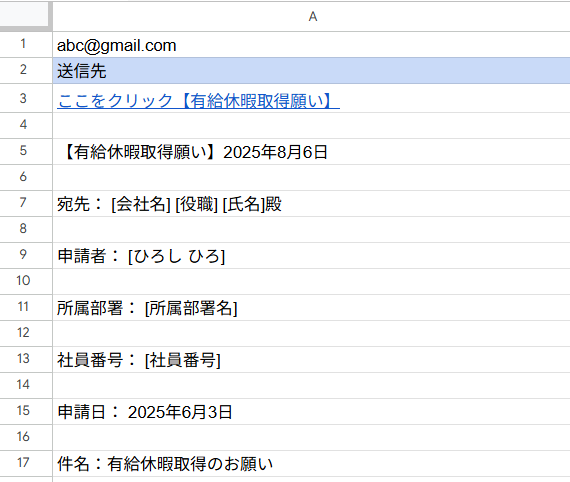Click the 宛先 recipient cell
This screenshot has height=482, width=570.
click(312, 204)
